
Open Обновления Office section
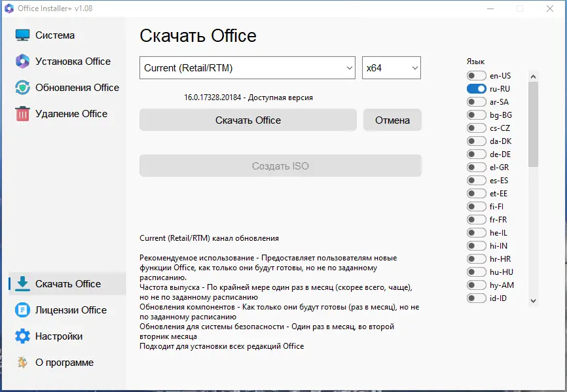(x=67, y=88)
